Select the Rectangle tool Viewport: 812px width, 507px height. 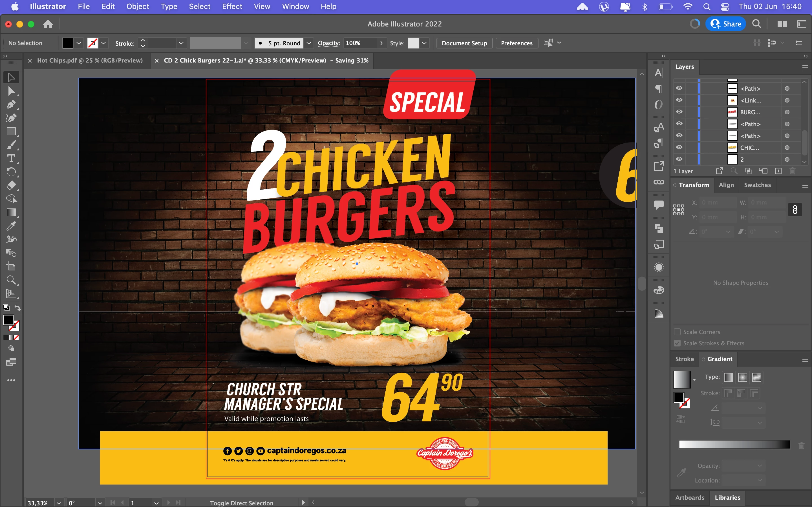coord(11,132)
